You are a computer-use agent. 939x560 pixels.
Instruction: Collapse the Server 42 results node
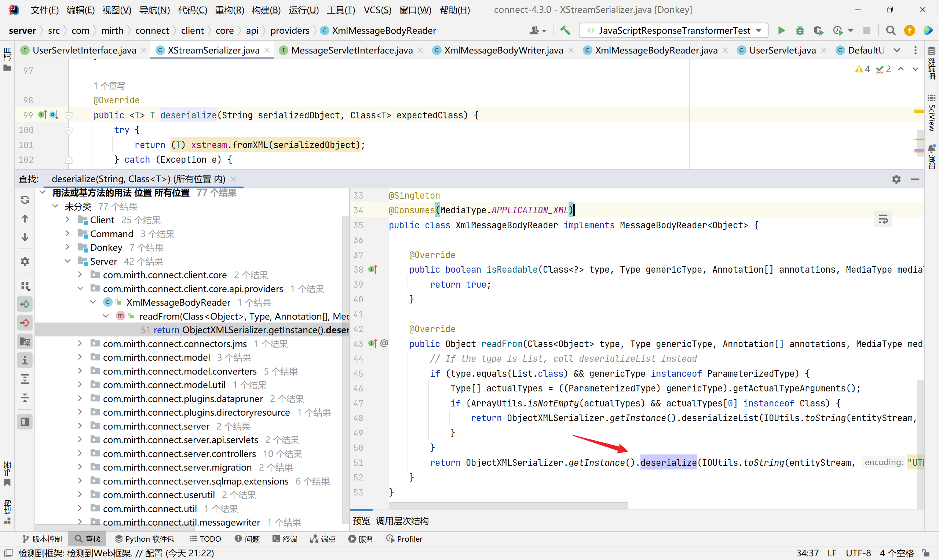tap(67, 261)
